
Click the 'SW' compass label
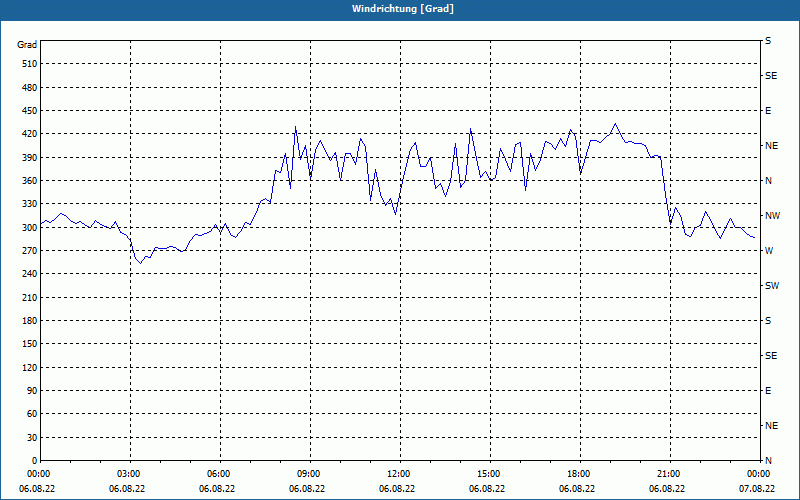point(772,286)
